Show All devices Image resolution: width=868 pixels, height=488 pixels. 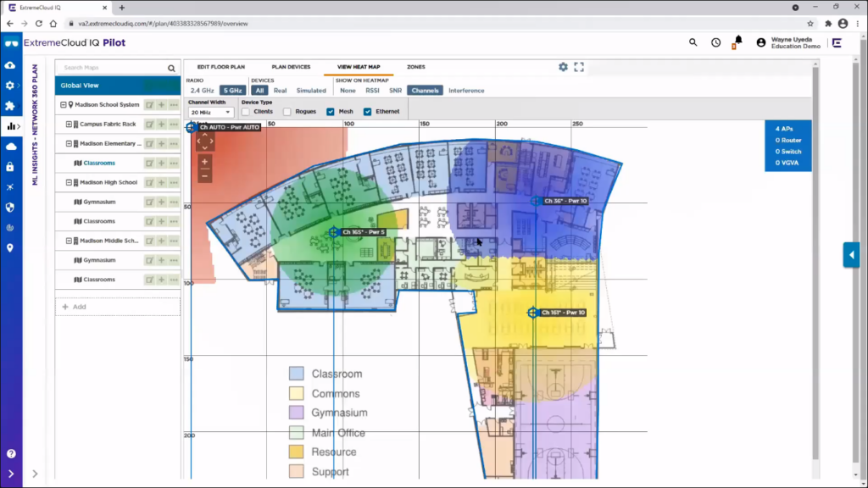coord(259,91)
